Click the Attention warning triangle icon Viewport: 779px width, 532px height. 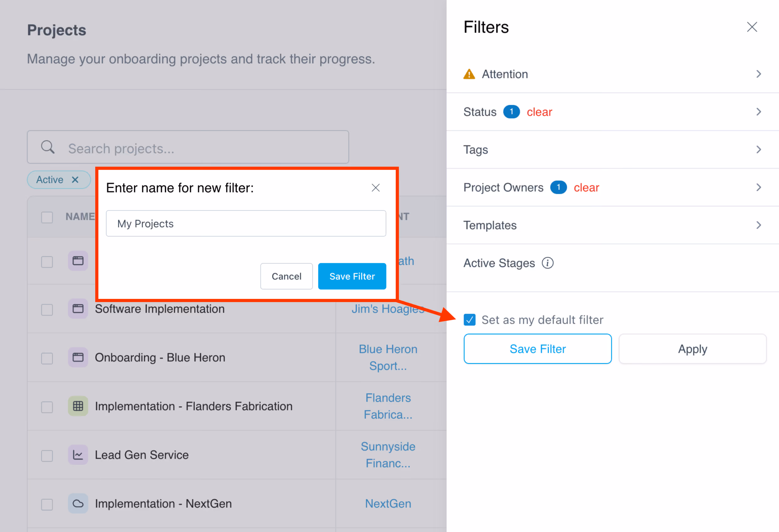tap(469, 74)
